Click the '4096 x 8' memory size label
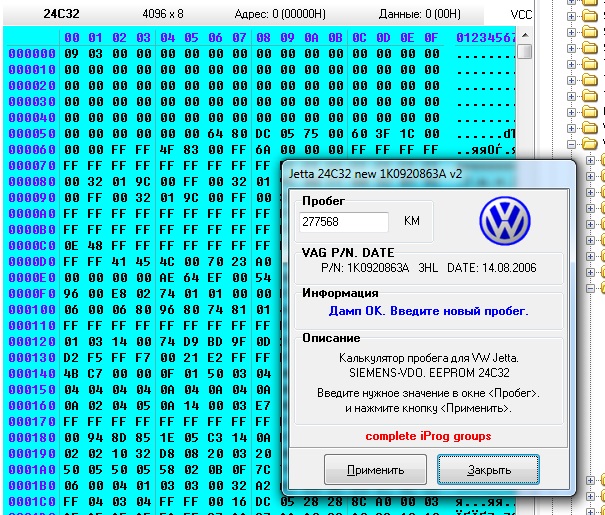 (163, 14)
